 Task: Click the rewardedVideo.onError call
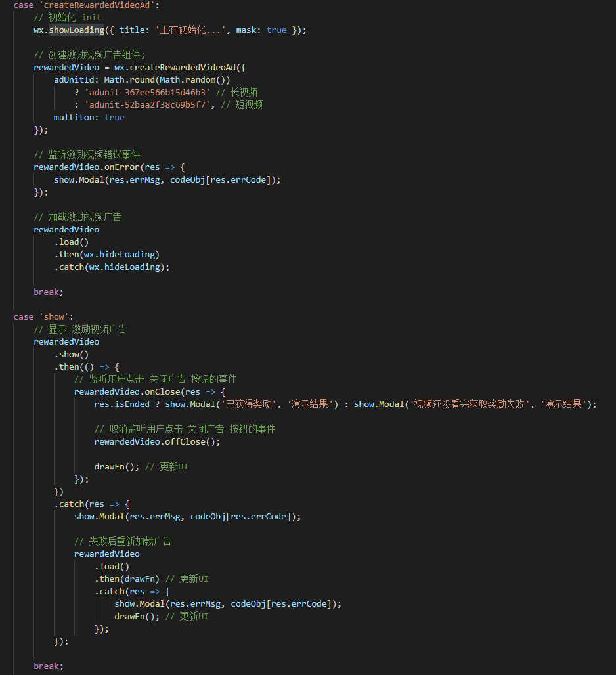pos(87,167)
